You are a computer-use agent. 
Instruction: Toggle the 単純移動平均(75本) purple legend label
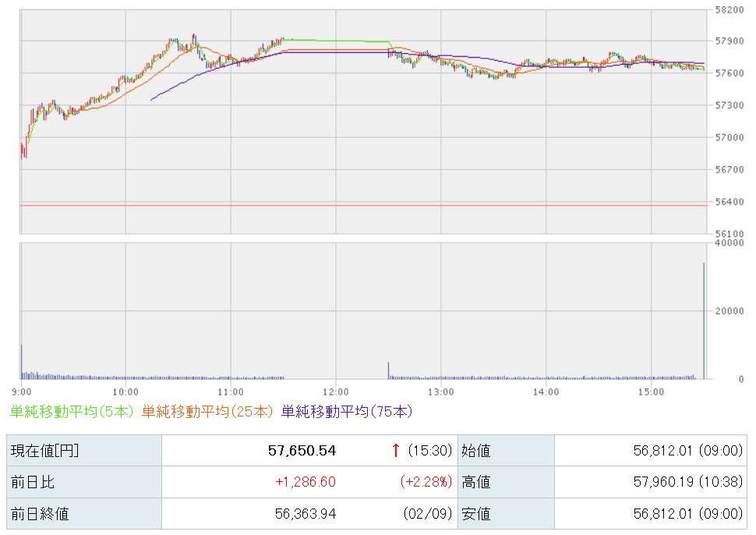[346, 410]
